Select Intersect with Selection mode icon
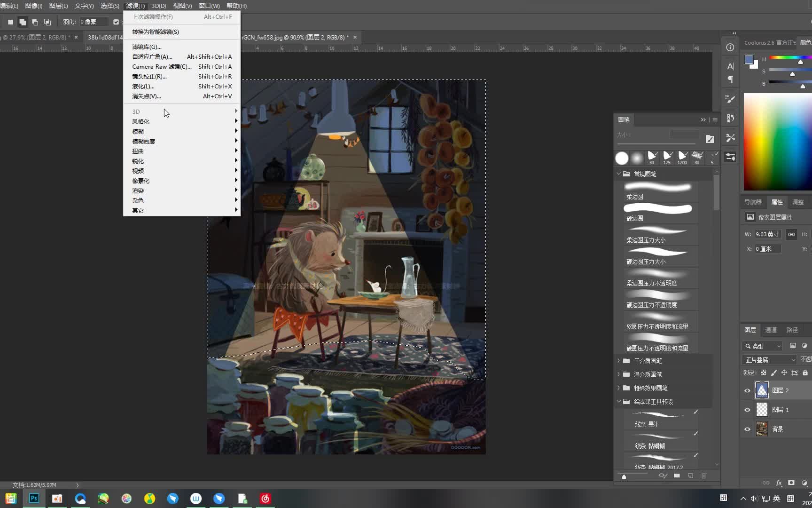Image resolution: width=812 pixels, height=508 pixels. (x=47, y=22)
